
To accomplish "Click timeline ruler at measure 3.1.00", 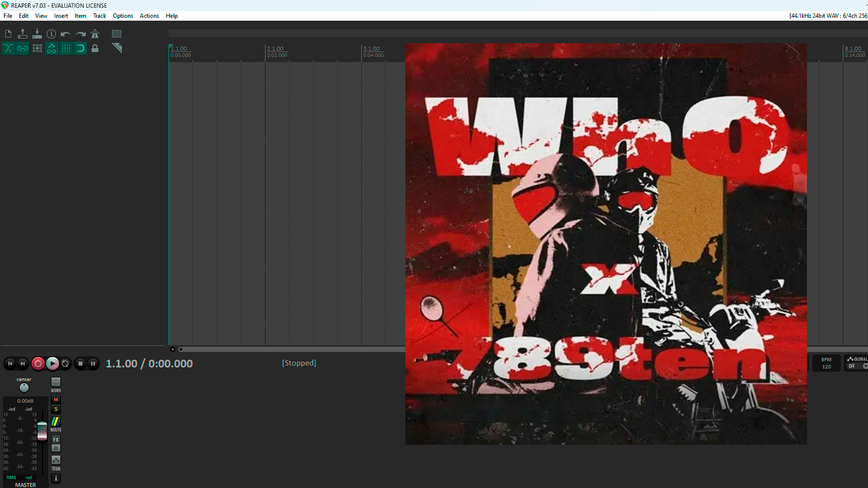I will tap(372, 49).
